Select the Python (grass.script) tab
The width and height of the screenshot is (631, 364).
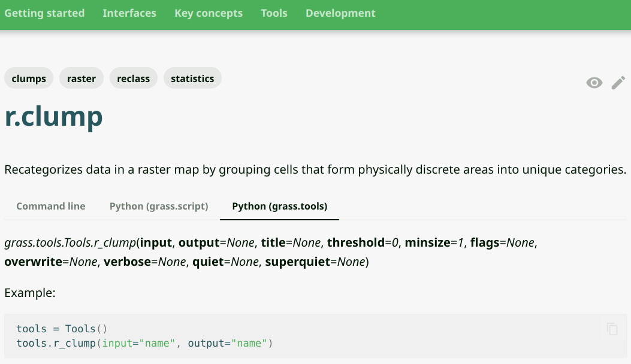(159, 206)
